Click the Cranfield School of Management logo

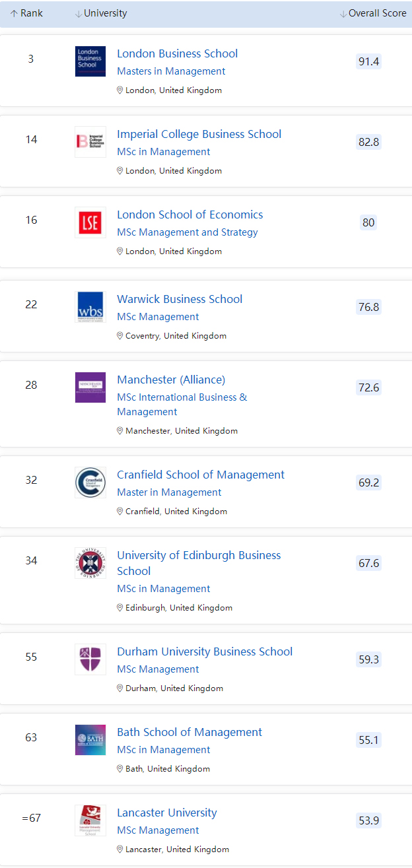(x=90, y=483)
